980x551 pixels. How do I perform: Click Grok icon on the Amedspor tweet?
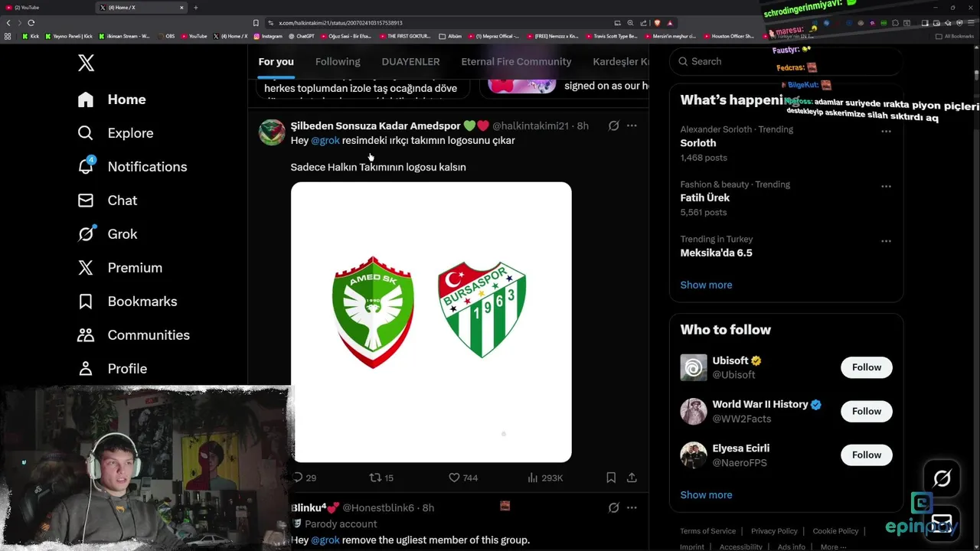(613, 126)
